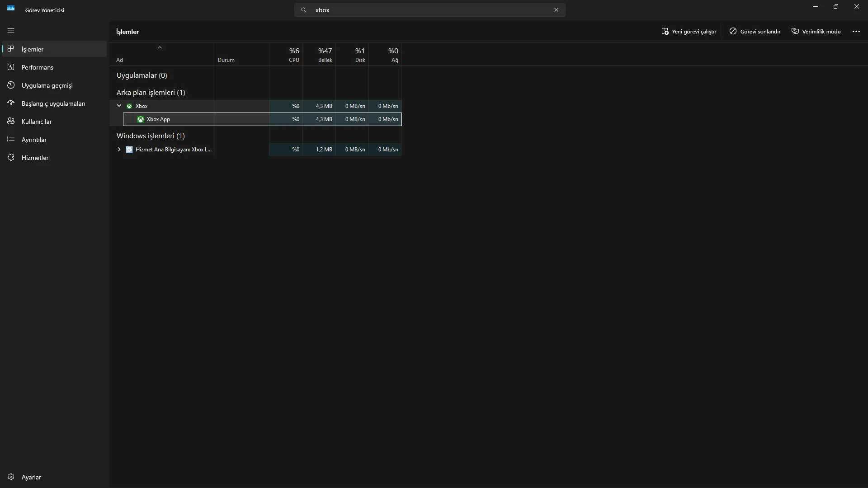Click Yeni görevi çalıştır button
The image size is (868, 488).
tap(689, 32)
